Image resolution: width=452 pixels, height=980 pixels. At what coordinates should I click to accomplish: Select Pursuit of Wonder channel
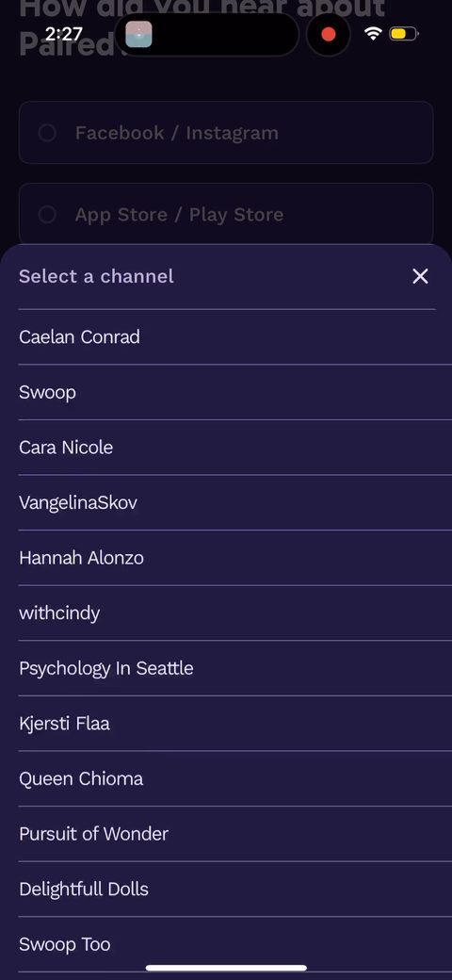pyautogui.click(x=227, y=834)
